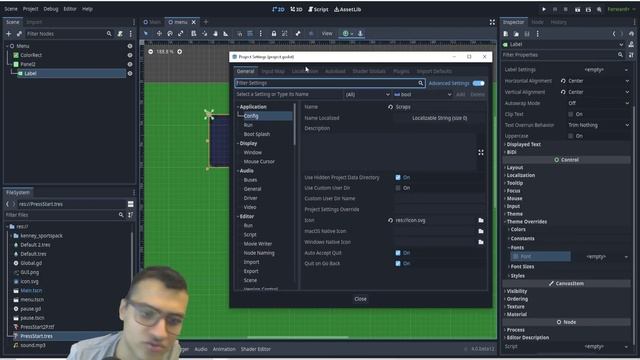Instantiate a child scene with link icon
Viewport: 640px width, 360px height.
click(19, 34)
